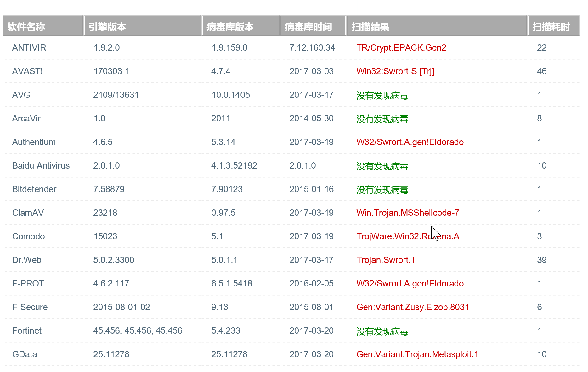Click Baidu Antivirus's 没有发现病毒 result
This screenshot has width=588, height=372.
point(382,166)
